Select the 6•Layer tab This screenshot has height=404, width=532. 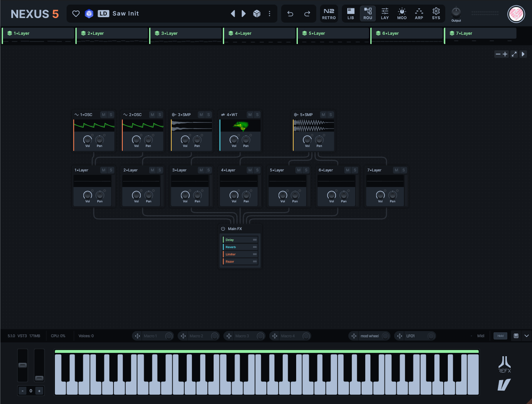tap(390, 33)
